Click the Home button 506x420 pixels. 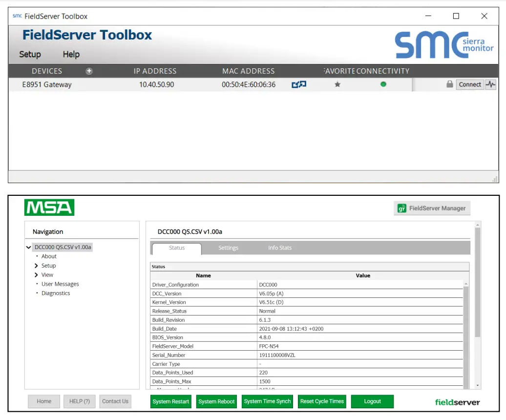click(x=44, y=401)
